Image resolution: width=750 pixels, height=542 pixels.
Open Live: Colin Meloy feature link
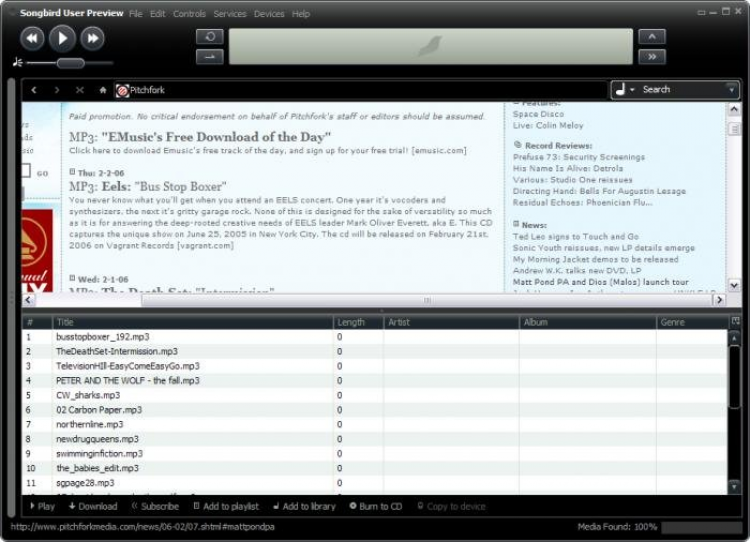pyautogui.click(x=548, y=125)
